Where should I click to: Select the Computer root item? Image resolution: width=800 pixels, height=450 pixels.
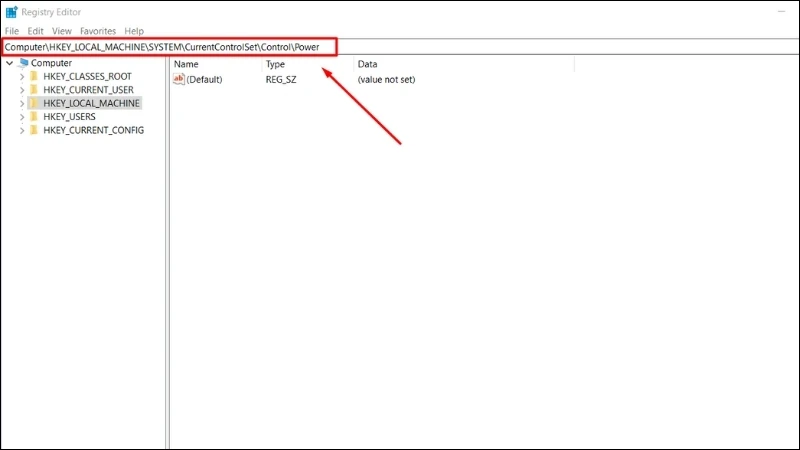51,63
